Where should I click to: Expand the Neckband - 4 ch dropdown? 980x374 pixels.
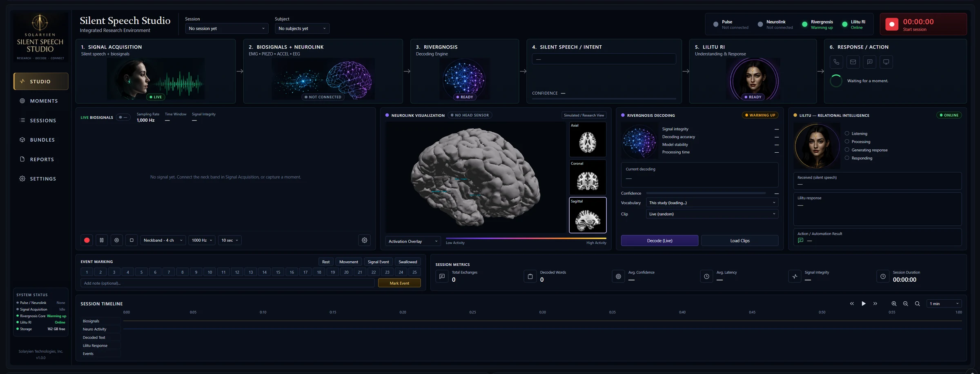[x=163, y=240]
